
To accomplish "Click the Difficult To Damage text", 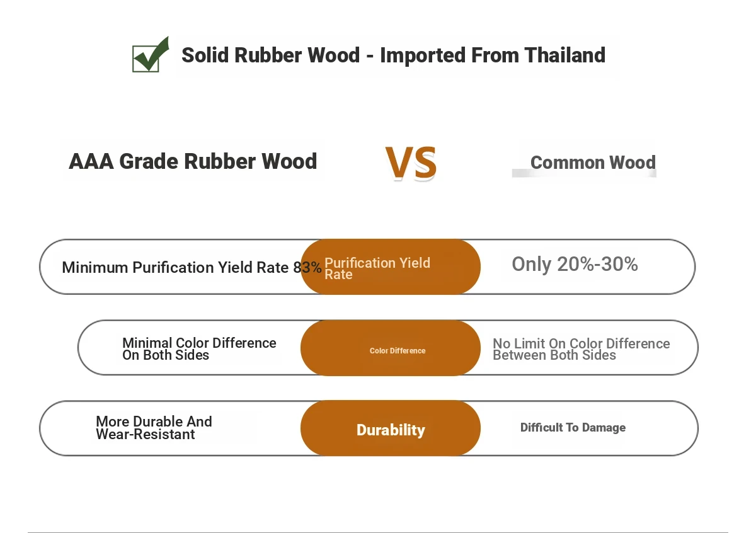I will (x=573, y=428).
